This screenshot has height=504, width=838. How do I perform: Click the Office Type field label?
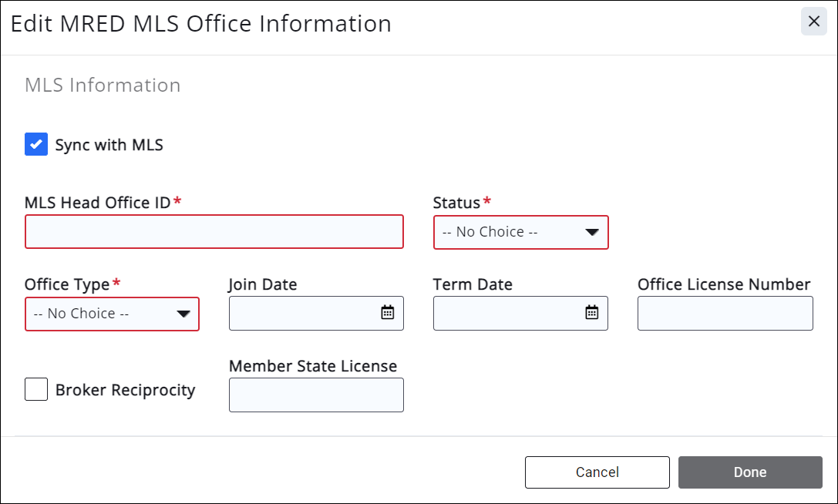tap(67, 284)
